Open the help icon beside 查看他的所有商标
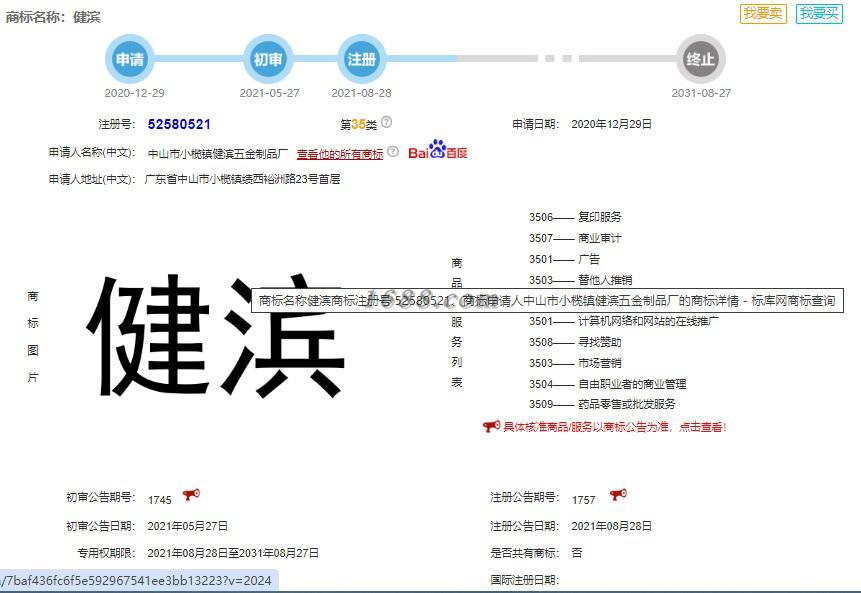Viewport: 861px width, 593px height. pyautogui.click(x=393, y=152)
